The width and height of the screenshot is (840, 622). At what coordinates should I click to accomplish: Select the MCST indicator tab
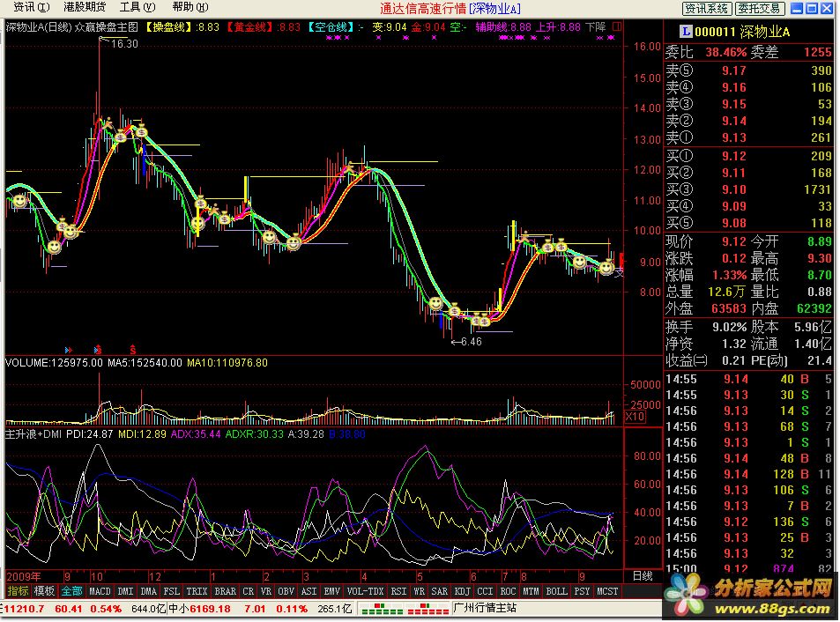click(x=607, y=591)
